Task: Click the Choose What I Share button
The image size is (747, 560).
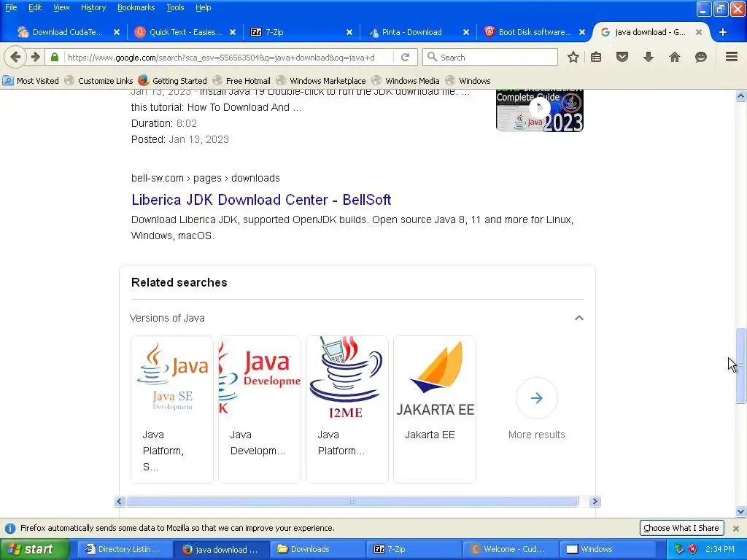Action: [681, 528]
